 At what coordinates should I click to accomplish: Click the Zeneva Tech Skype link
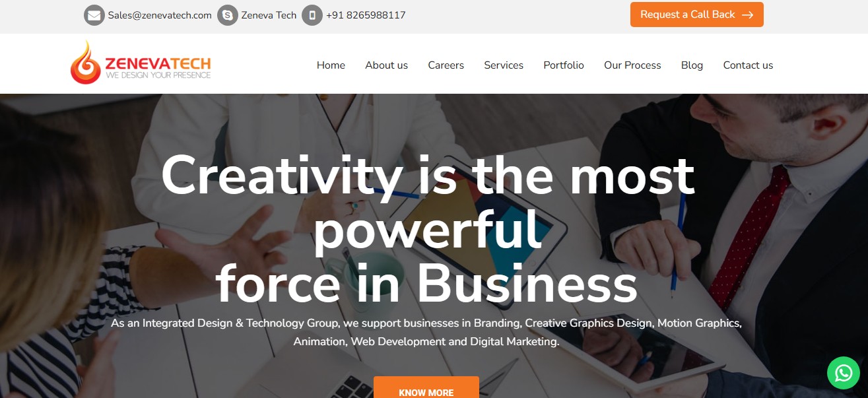pos(269,15)
